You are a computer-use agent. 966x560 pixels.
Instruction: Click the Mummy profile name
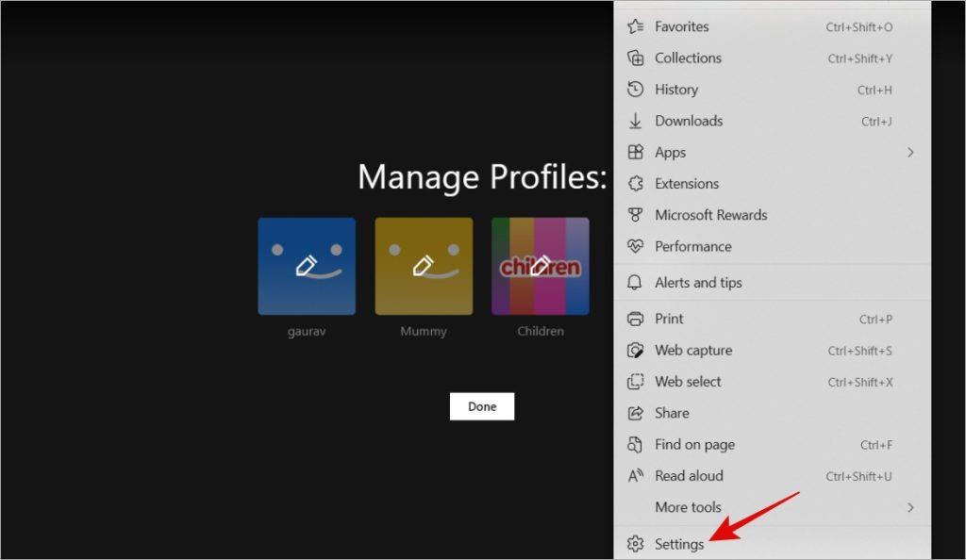tap(424, 331)
